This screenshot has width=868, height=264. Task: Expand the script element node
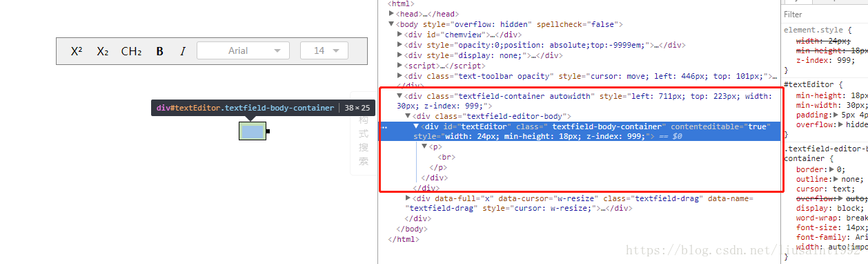point(400,66)
